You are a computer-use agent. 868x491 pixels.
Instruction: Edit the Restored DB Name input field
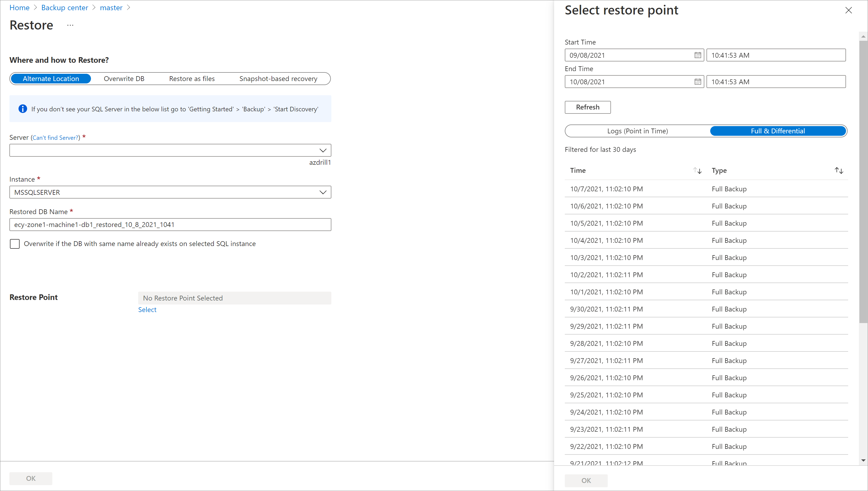coord(170,224)
